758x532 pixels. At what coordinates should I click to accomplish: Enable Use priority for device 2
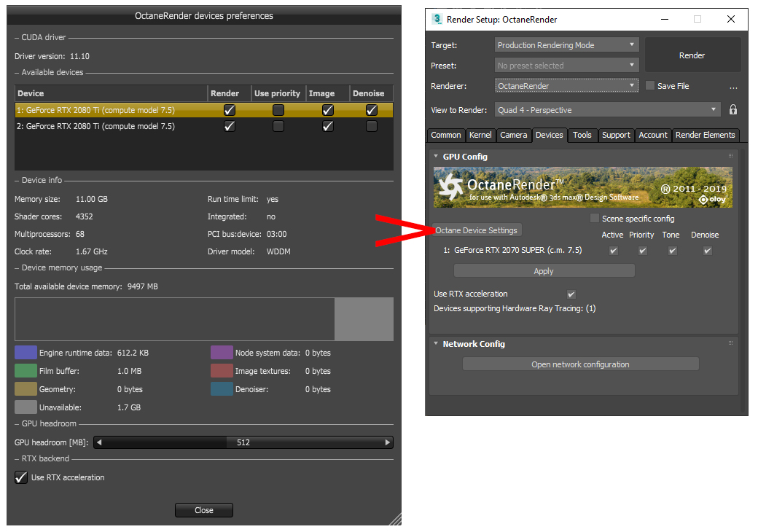click(278, 126)
